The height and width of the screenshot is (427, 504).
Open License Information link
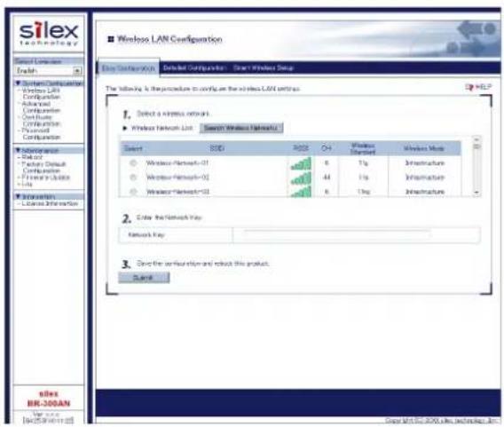click(50, 203)
